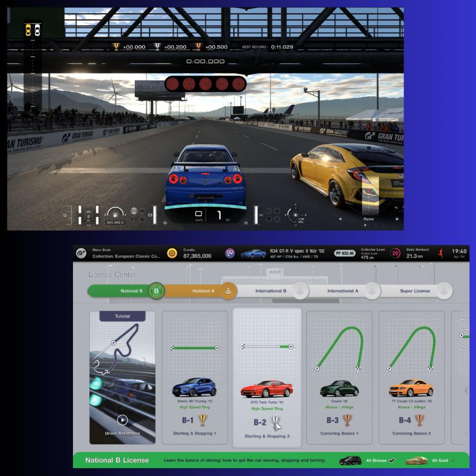Switch race HUD display left of Radar
476x476 pixels.
point(340,218)
